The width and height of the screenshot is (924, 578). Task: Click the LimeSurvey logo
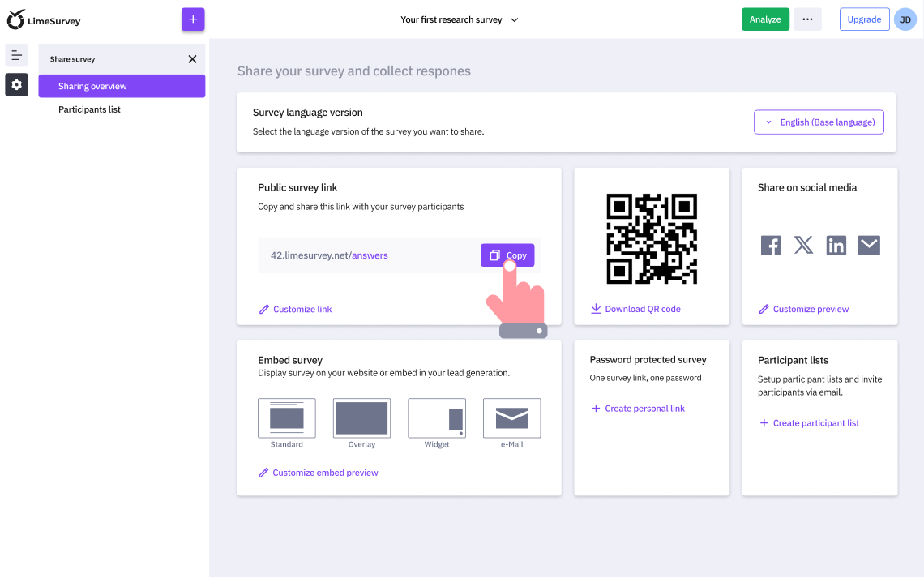click(44, 19)
